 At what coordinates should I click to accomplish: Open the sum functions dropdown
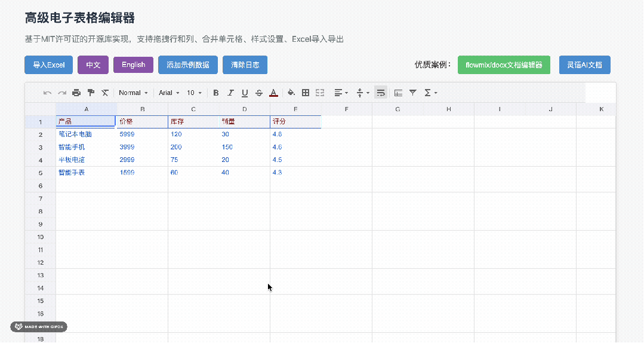[430, 93]
